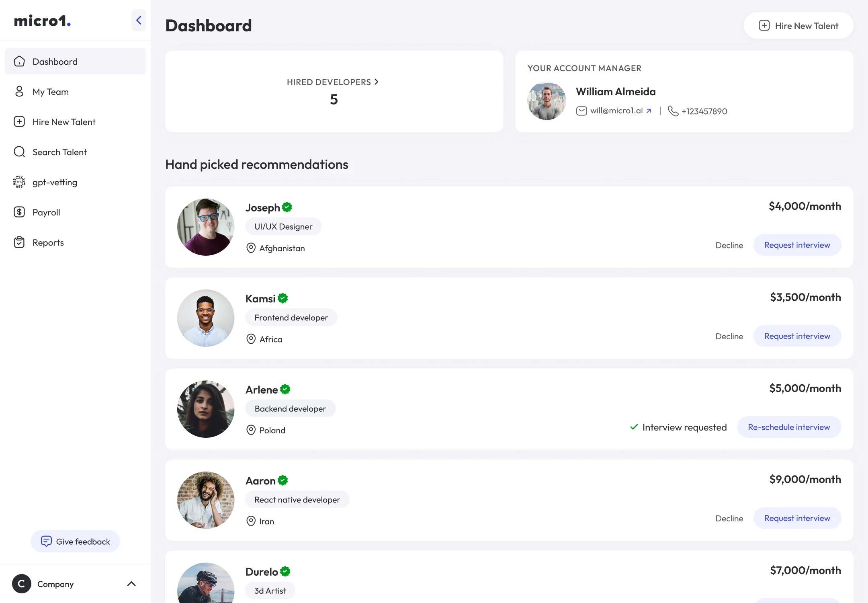Open Search Talent in the sidebar
Screen dimensions: 868x603
[59, 152]
